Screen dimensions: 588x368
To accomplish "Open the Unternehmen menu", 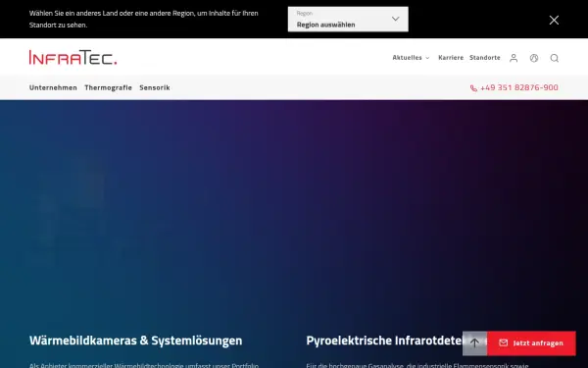I will [53, 87].
